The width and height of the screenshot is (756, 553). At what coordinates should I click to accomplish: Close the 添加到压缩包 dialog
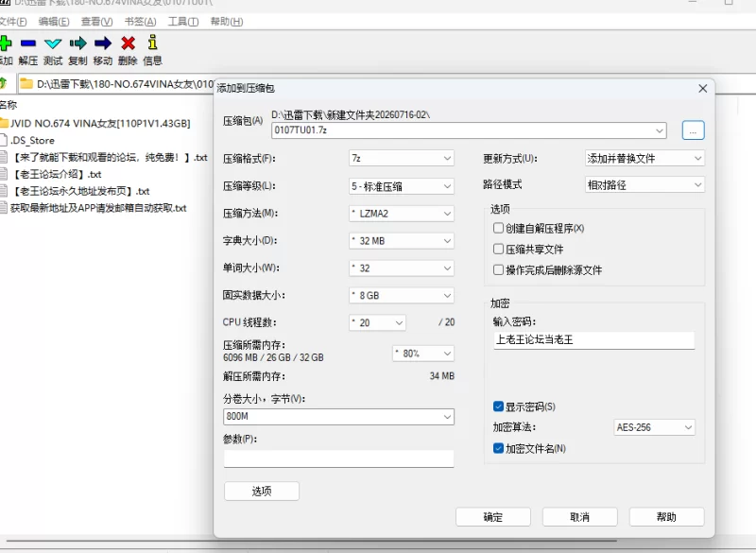click(702, 89)
